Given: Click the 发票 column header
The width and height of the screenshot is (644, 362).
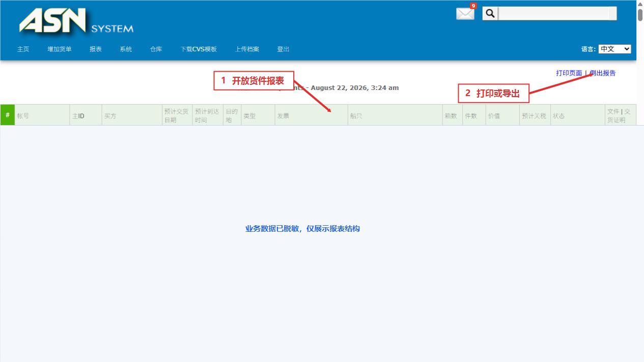Looking at the screenshot, I should (x=312, y=115).
